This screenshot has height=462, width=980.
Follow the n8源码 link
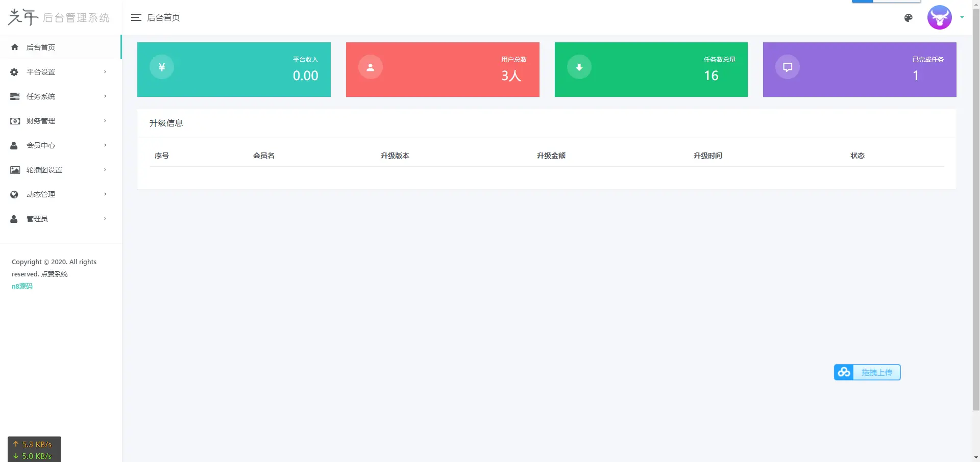tap(22, 286)
